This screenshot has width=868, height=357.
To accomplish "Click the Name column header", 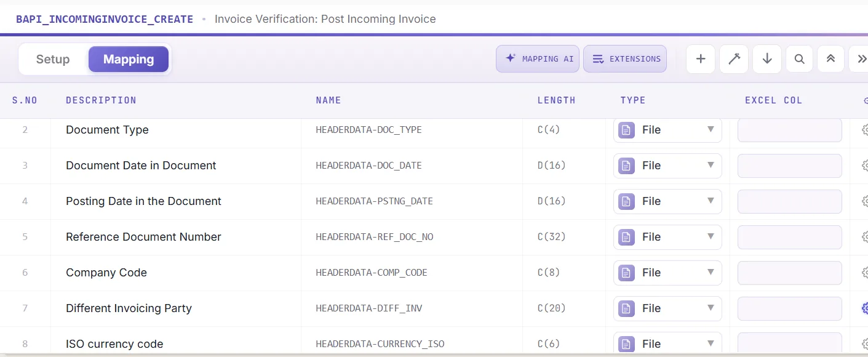I will pyautogui.click(x=328, y=100).
